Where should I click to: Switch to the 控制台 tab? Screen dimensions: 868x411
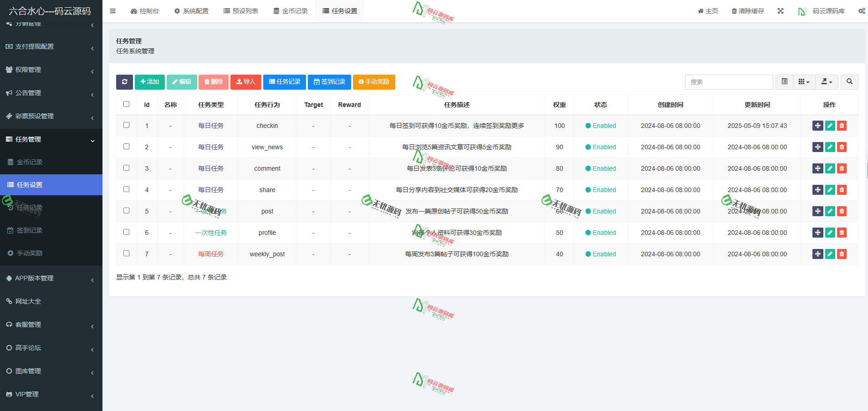145,10
